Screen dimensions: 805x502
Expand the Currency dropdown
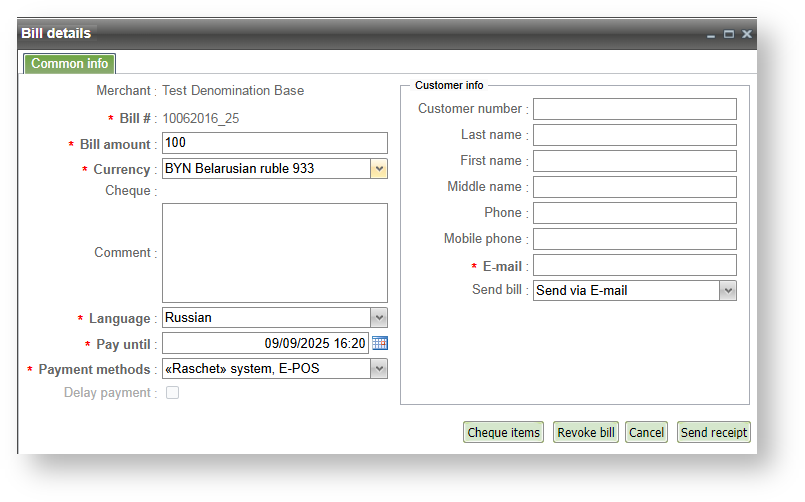click(379, 169)
